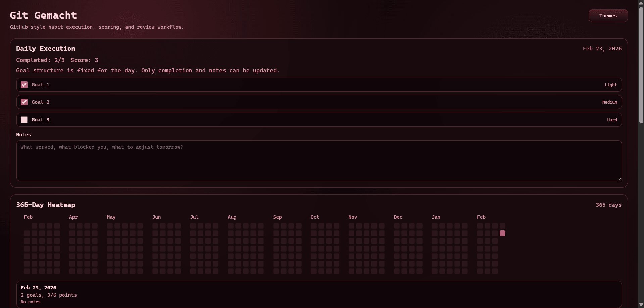Click the Daily Execution header
This screenshot has width=644, height=308.
click(x=46, y=48)
